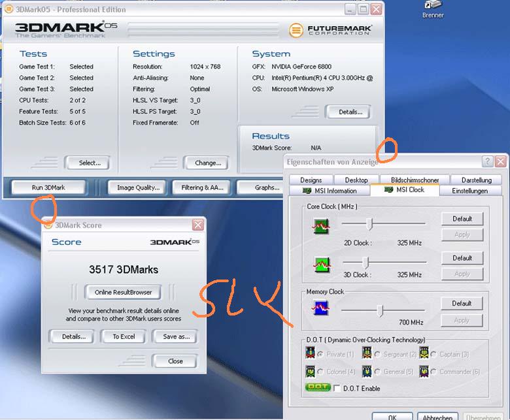510x420 pixels.
Task: Click Apply next to 2D Clock
Action: [x=462, y=234]
